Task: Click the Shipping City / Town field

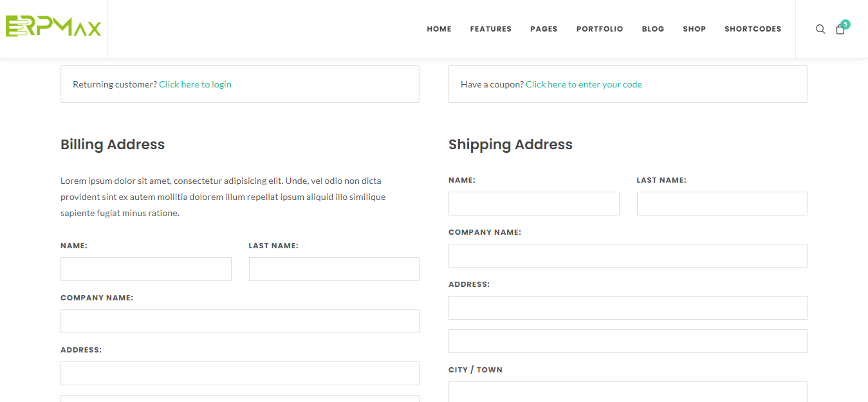Action: tap(627, 392)
